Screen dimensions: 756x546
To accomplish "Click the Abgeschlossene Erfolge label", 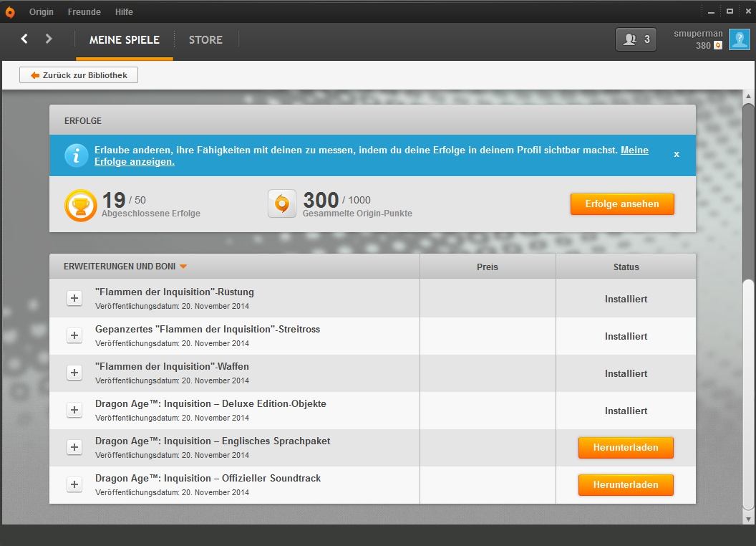I will tap(151, 214).
